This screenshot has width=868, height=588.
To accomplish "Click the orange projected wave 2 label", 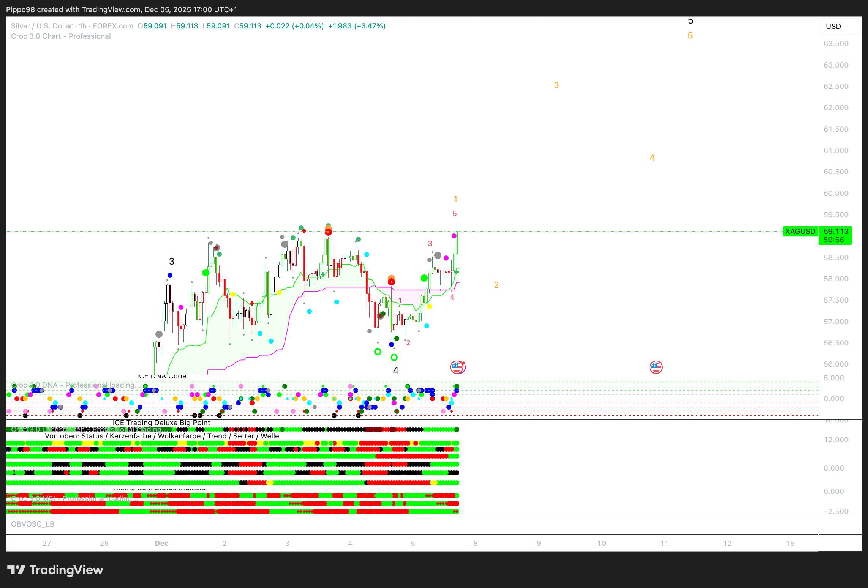I will point(496,285).
